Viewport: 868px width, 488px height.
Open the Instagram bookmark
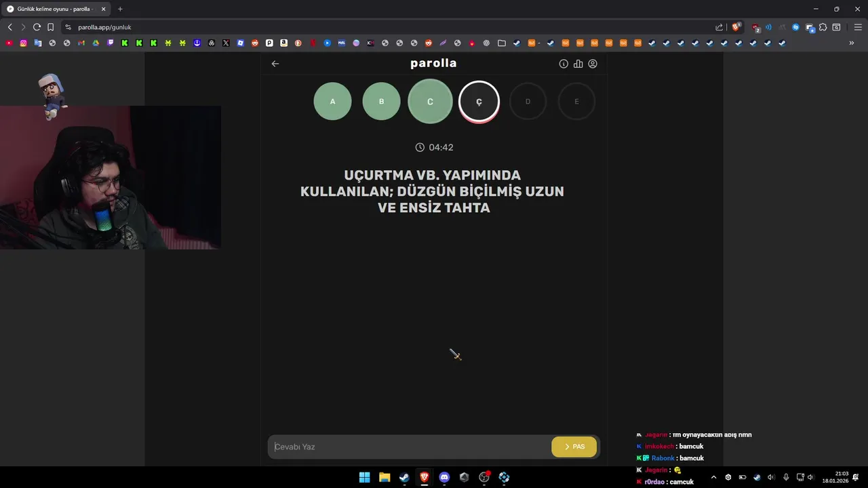(x=23, y=43)
